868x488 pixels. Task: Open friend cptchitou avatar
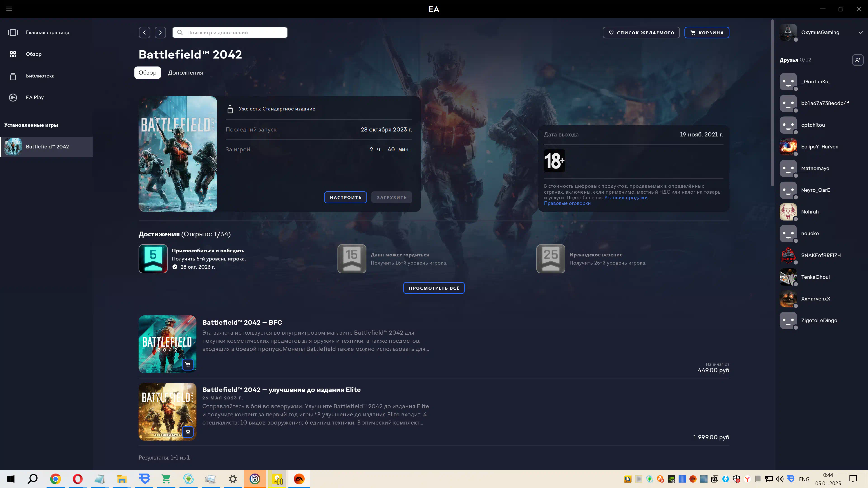(788, 125)
